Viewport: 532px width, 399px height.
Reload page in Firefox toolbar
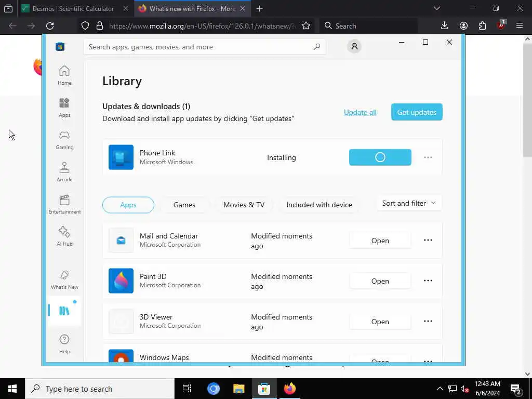point(50,26)
